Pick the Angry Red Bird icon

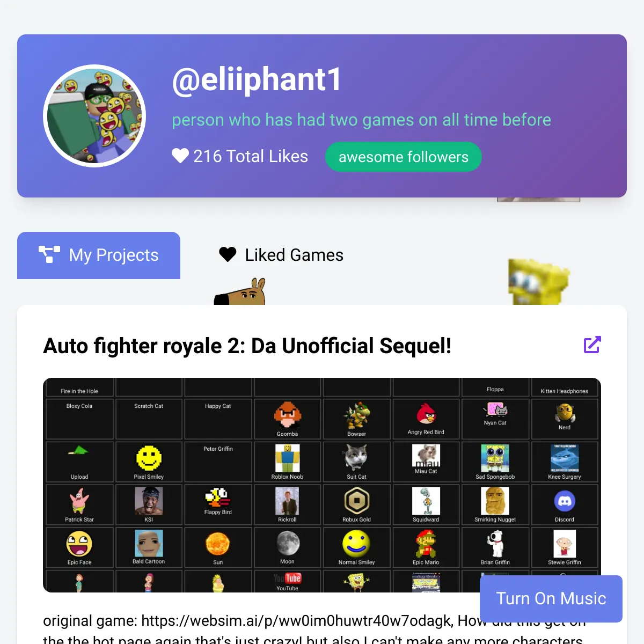click(x=426, y=414)
